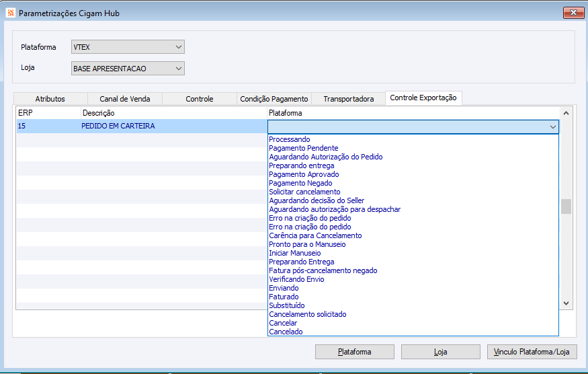This screenshot has height=374, width=588.
Task: Close the Parametrizações Cigam Hub window
Action: pos(573,13)
